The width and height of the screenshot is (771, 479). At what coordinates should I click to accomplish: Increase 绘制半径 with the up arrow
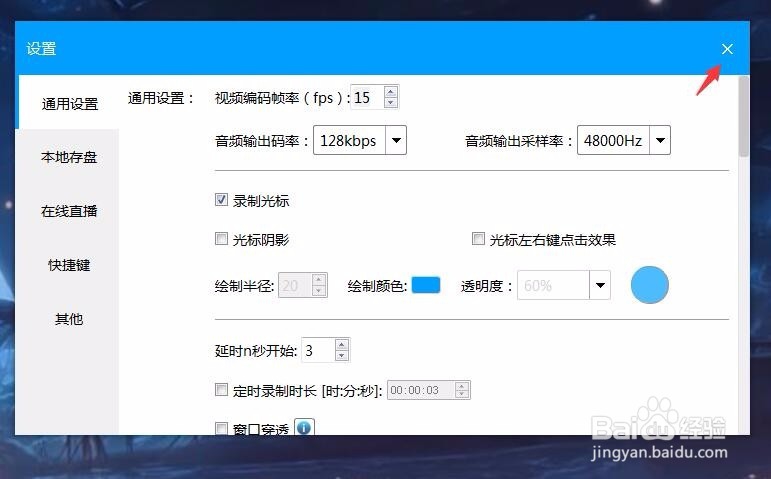coord(319,280)
